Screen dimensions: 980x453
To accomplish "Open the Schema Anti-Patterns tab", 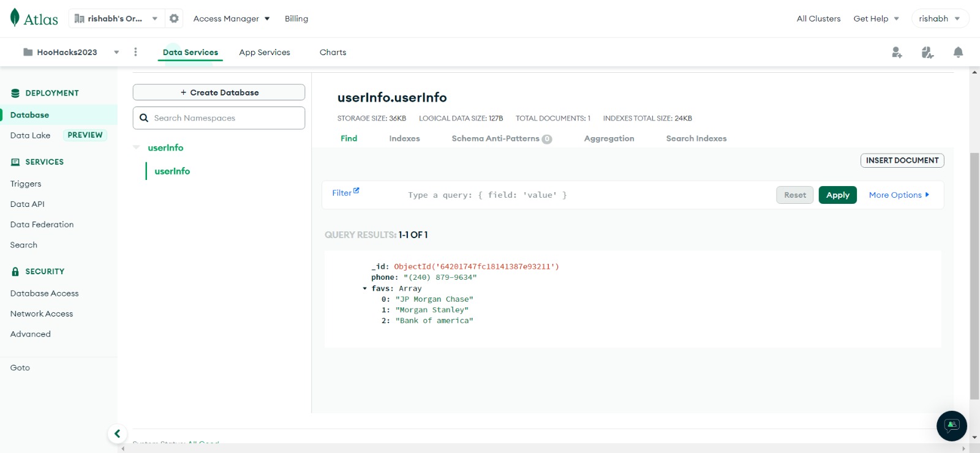I will pos(502,138).
